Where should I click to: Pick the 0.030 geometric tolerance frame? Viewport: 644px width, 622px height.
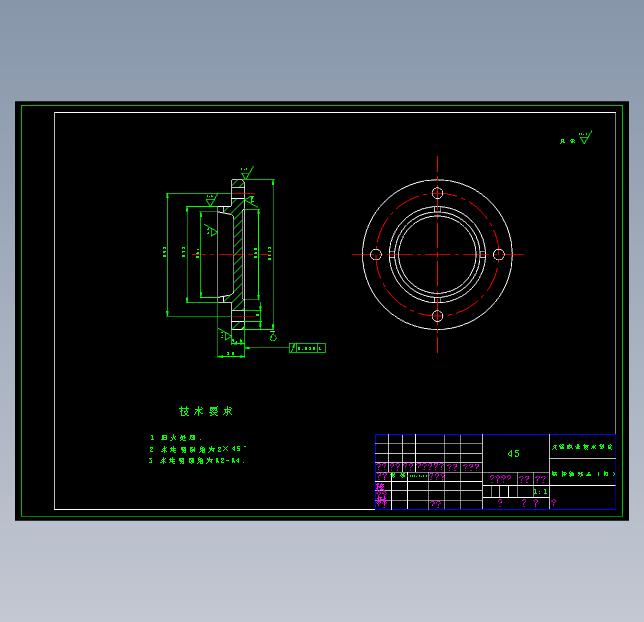307,348
